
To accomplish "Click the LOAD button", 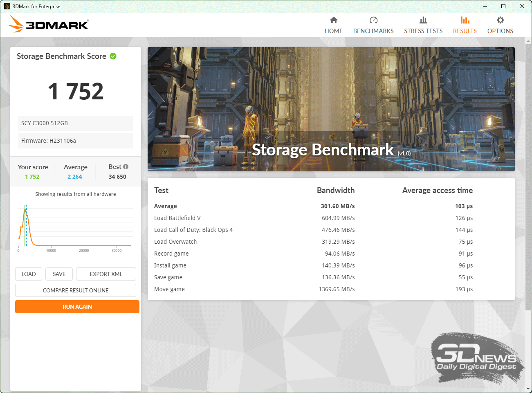I will click(29, 274).
